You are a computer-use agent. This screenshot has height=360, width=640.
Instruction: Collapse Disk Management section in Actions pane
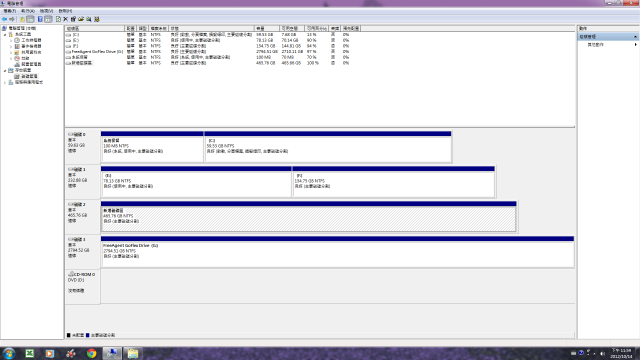tap(636, 37)
